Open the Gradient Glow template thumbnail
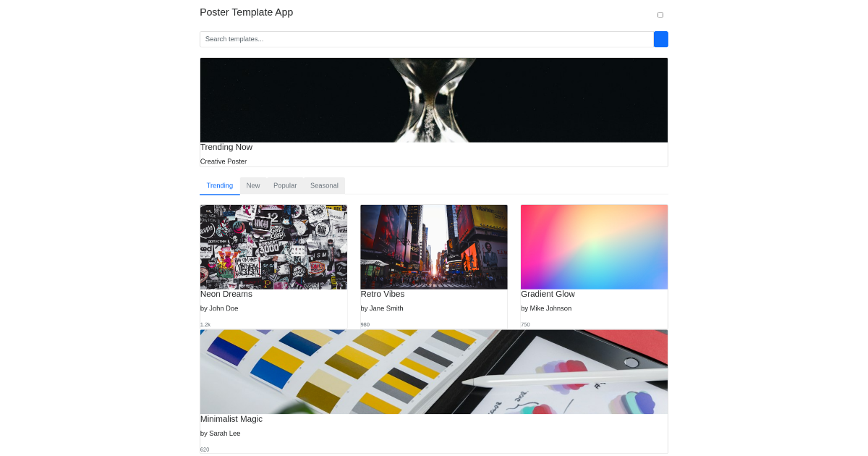 594,247
